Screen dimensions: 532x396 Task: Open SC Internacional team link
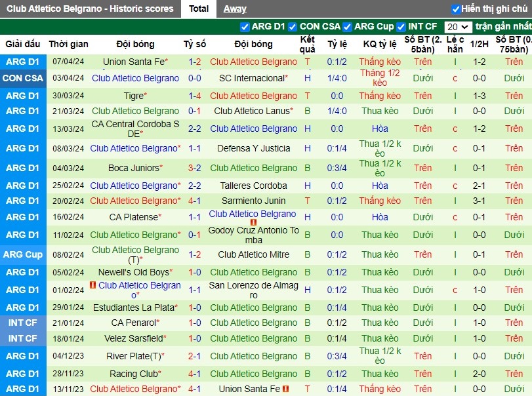click(253, 78)
